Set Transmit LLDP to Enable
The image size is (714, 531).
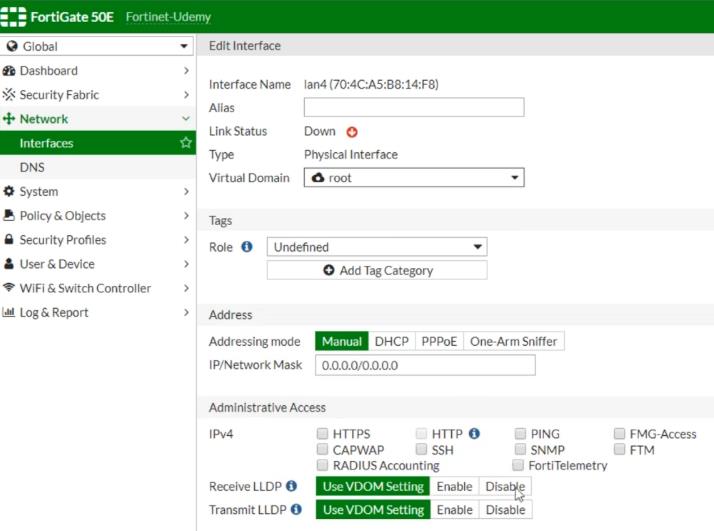pos(454,509)
